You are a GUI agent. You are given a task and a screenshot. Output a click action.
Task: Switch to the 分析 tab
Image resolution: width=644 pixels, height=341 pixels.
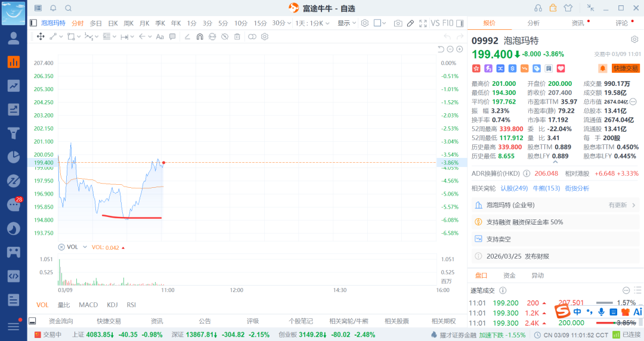click(x=534, y=23)
